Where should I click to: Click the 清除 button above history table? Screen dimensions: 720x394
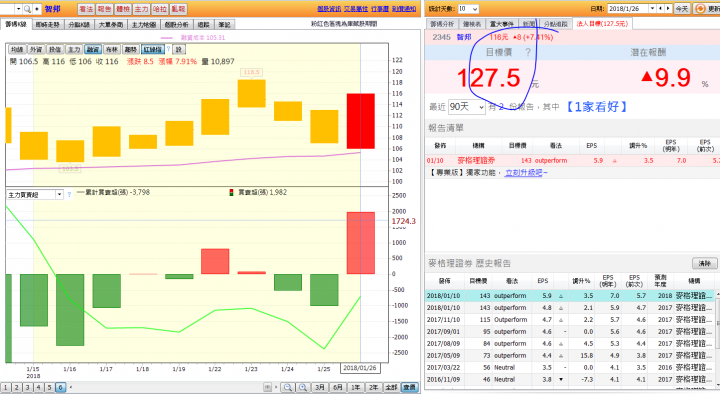pyautogui.click(x=705, y=263)
